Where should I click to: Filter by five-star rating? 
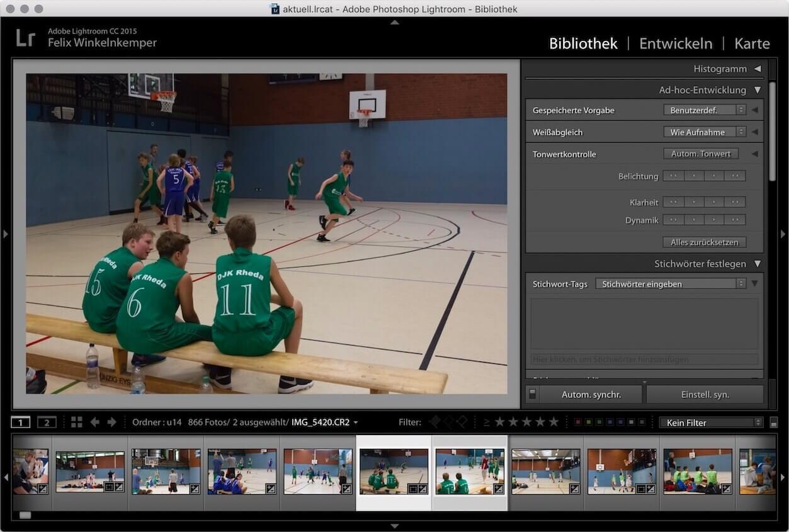553,422
